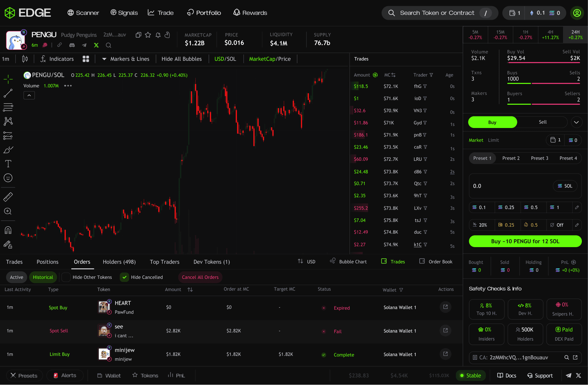This screenshot has height=385, width=588.
Task: Edit quick buy amount presets pencil
Action: (577, 207)
